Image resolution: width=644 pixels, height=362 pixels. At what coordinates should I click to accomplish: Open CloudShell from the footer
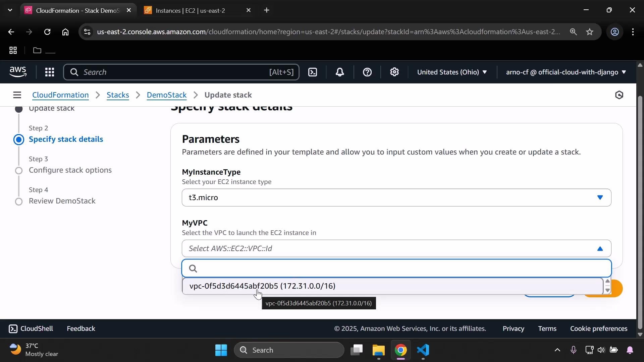pos(31,329)
